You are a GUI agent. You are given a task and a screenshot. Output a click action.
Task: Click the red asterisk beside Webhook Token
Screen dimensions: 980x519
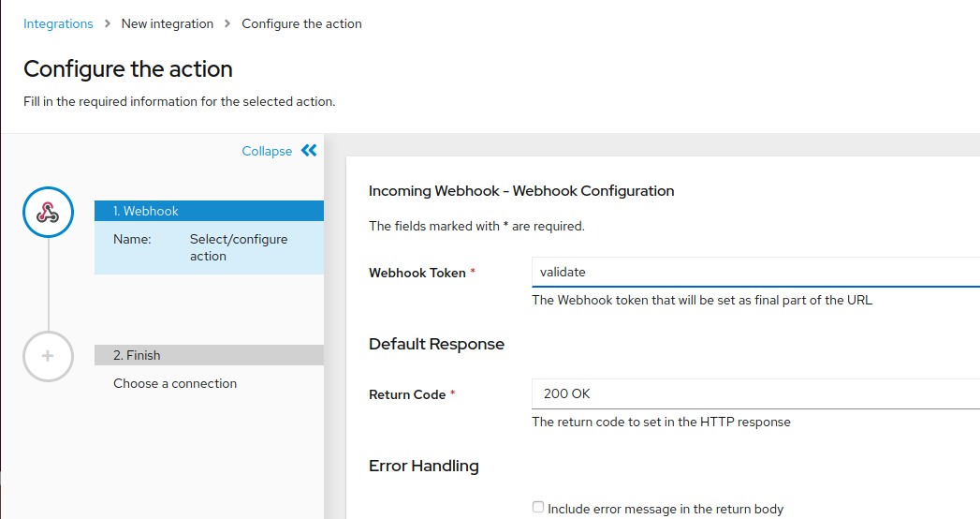point(473,271)
